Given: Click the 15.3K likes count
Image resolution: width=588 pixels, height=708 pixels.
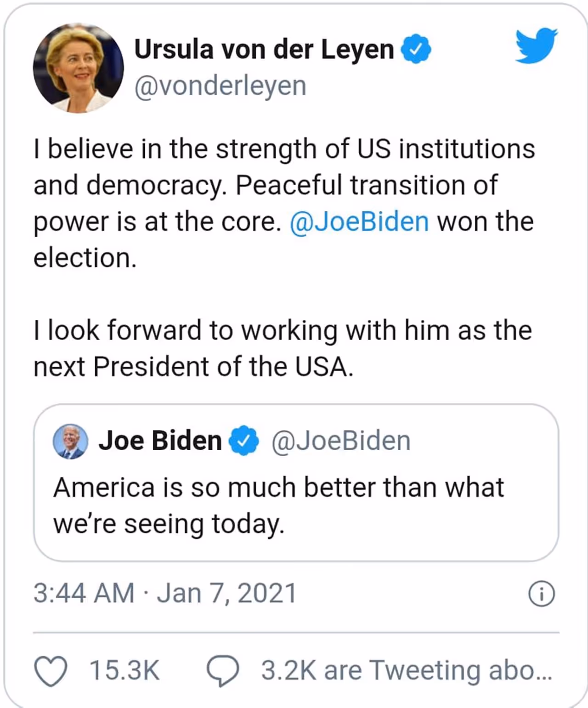Looking at the screenshot, I should pos(124,670).
